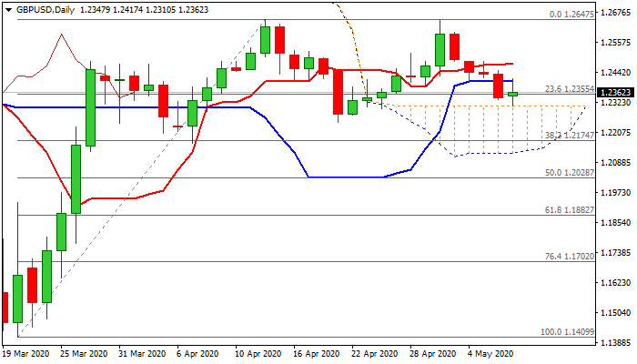Click the 16 Apr 2020 date label
The image size is (637, 364).
point(317,354)
